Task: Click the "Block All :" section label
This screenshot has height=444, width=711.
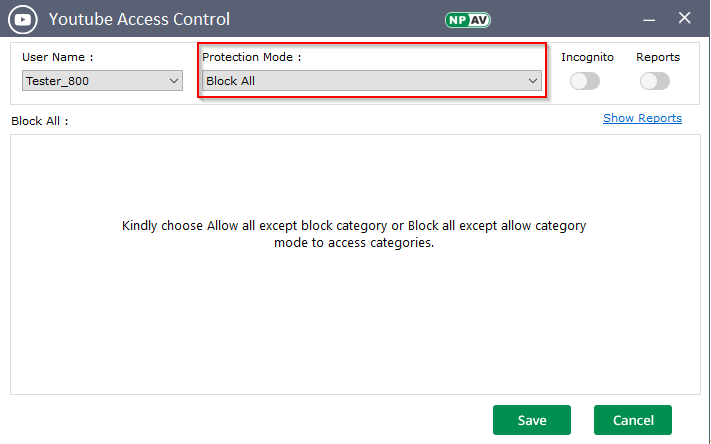Action: click(x=39, y=121)
